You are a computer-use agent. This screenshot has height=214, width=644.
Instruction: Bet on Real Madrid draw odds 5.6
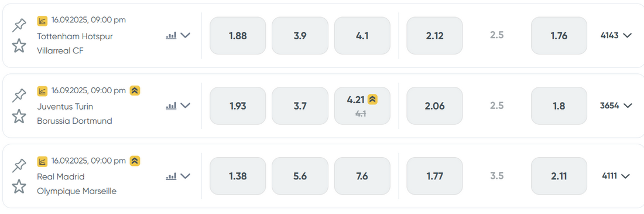300,176
